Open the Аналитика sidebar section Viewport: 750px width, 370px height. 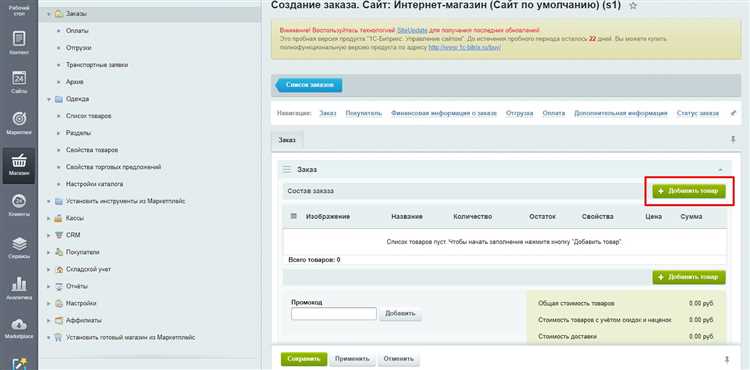(x=19, y=289)
